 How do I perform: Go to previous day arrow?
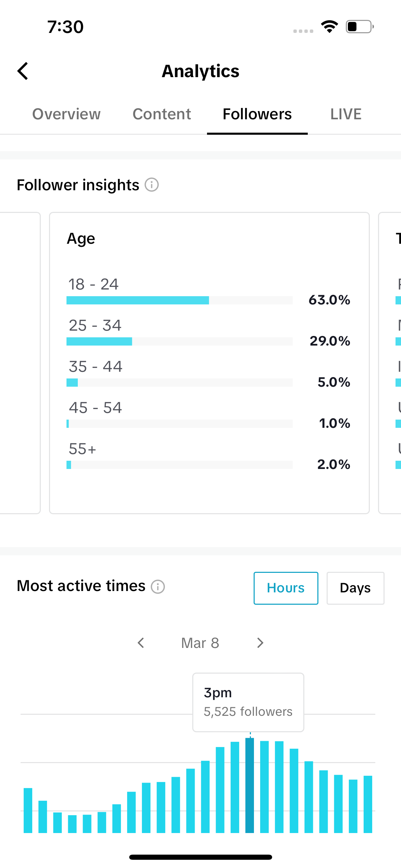(141, 643)
